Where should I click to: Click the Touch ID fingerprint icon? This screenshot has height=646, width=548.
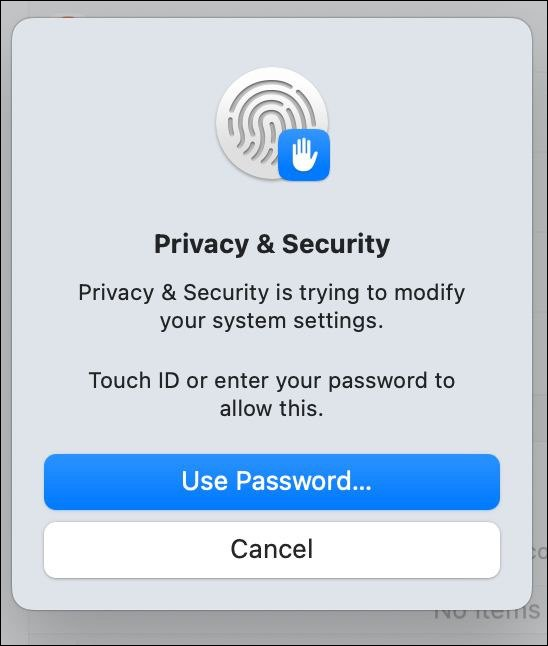pyautogui.click(x=272, y=124)
